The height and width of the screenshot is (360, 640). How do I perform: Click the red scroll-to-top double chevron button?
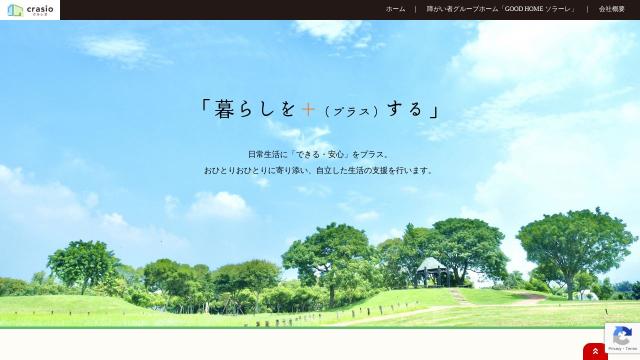click(x=595, y=352)
